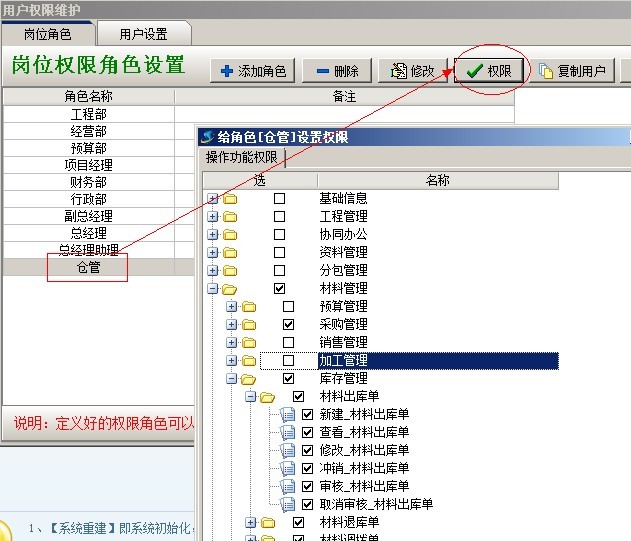
Task: Enable the 基础信息 checkbox
Action: (280, 199)
